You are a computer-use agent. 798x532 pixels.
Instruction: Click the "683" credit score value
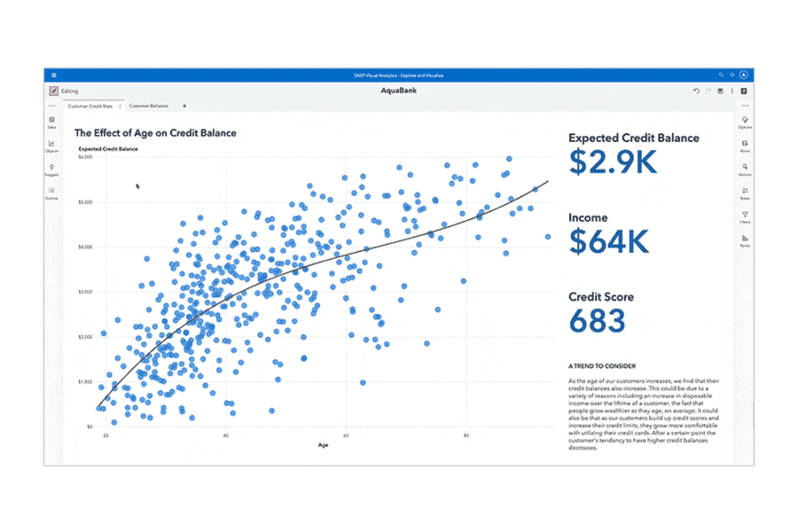(597, 321)
